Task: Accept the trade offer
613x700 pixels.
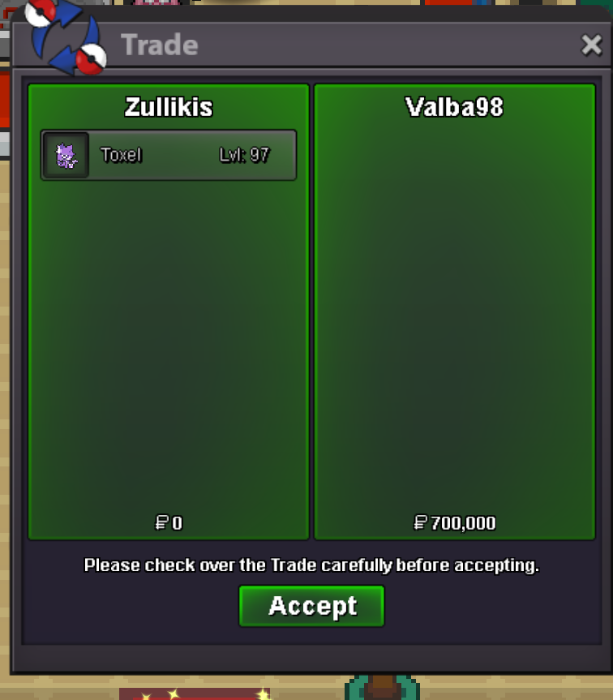Action: click(311, 606)
